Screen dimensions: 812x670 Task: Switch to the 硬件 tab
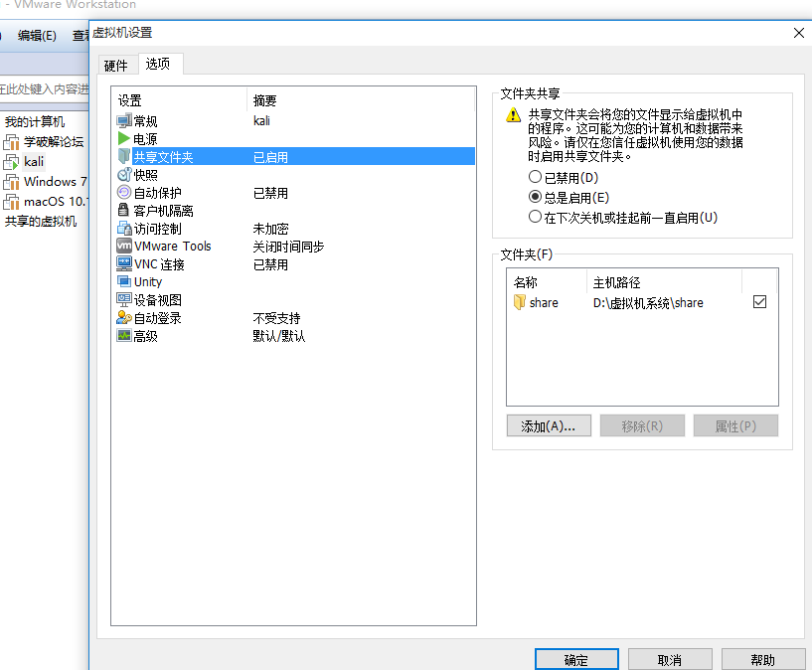click(x=116, y=66)
